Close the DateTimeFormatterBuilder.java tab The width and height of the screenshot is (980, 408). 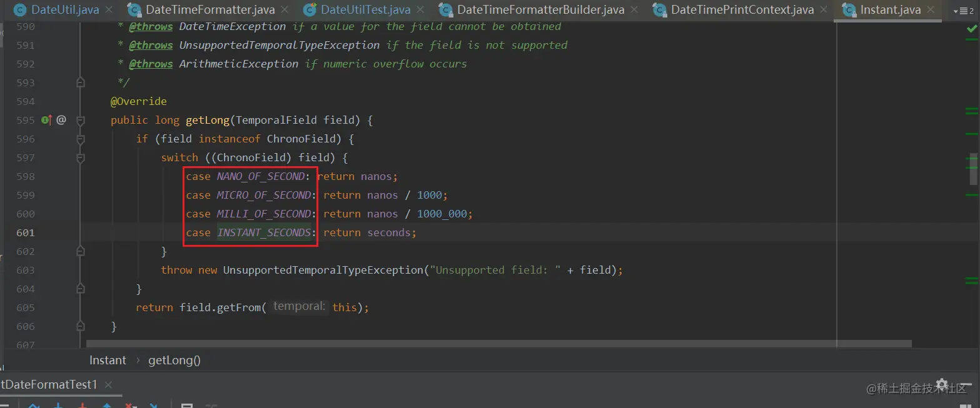[635, 10]
